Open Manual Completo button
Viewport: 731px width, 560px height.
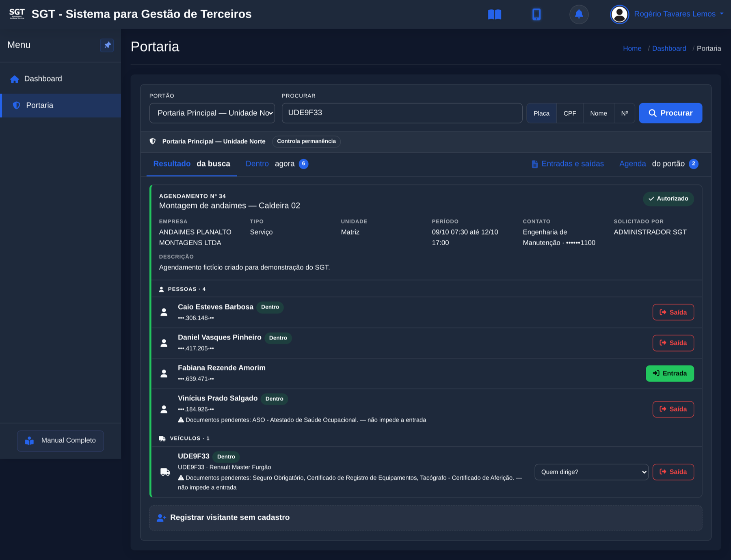(x=61, y=441)
